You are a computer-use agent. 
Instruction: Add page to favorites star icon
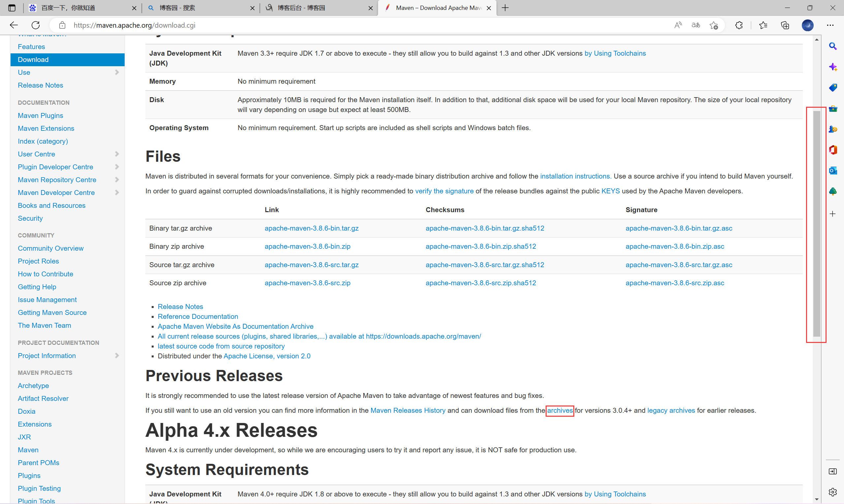coord(714,25)
